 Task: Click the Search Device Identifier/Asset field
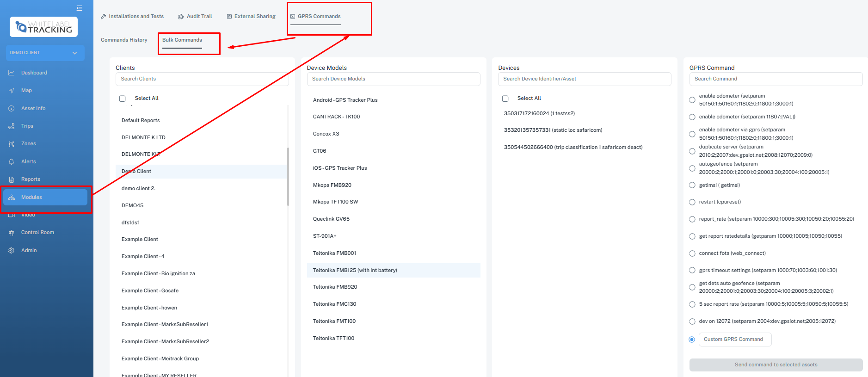point(584,79)
